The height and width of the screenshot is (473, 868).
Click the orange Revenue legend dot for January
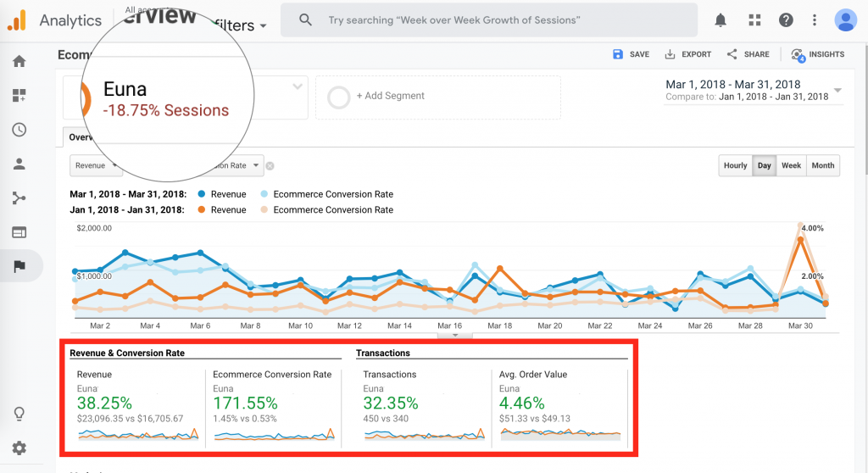coord(202,209)
